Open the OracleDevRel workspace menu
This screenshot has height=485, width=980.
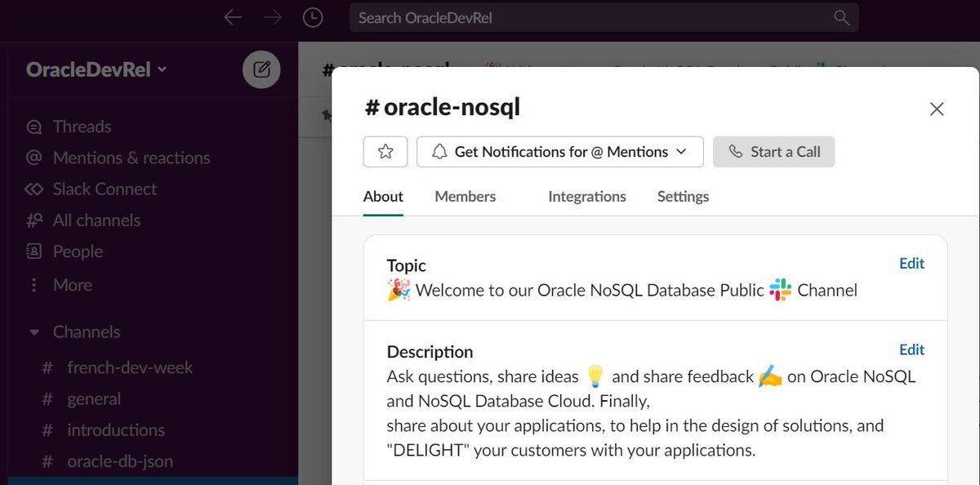96,69
